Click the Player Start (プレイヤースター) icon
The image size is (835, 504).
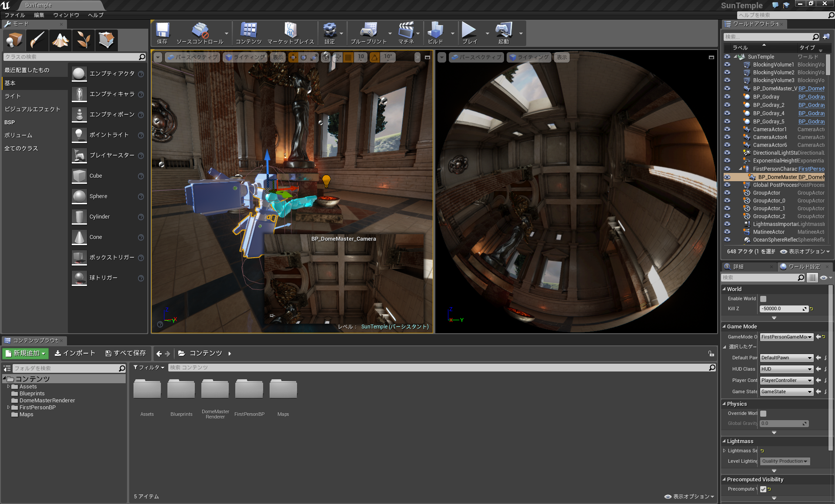(79, 156)
